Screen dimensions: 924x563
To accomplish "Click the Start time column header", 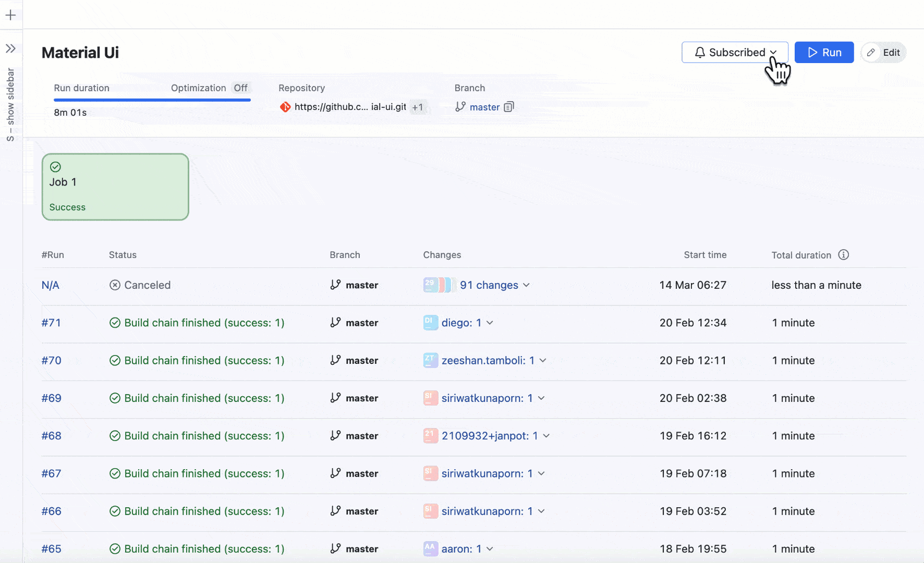I will [x=705, y=255].
